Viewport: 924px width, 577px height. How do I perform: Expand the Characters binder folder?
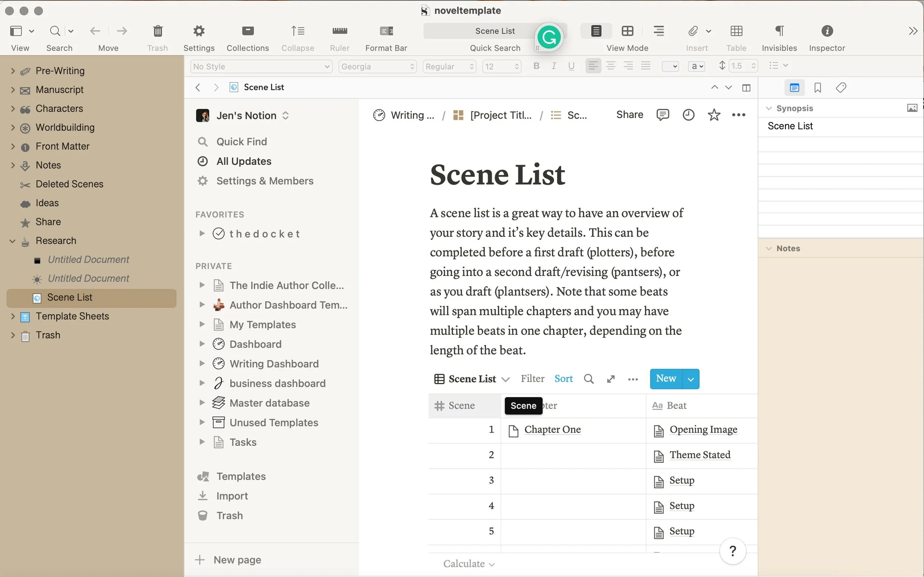(x=13, y=108)
